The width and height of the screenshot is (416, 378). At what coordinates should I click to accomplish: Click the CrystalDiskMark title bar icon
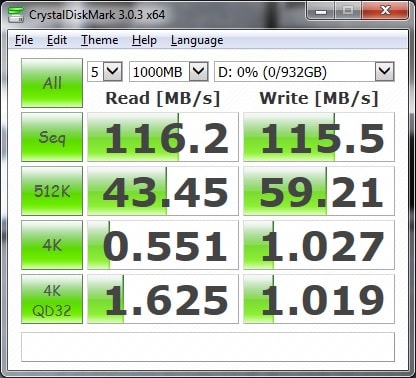(15, 14)
